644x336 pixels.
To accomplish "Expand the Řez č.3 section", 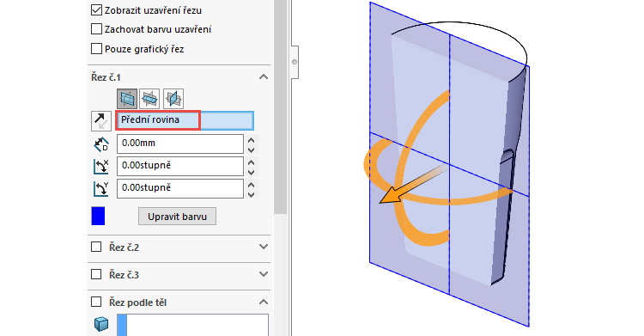I will point(264,274).
